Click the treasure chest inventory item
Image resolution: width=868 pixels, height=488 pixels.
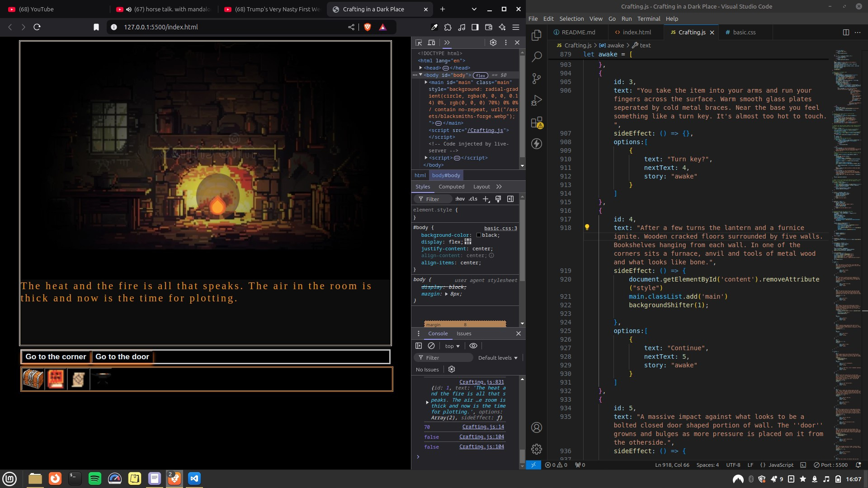point(33,379)
